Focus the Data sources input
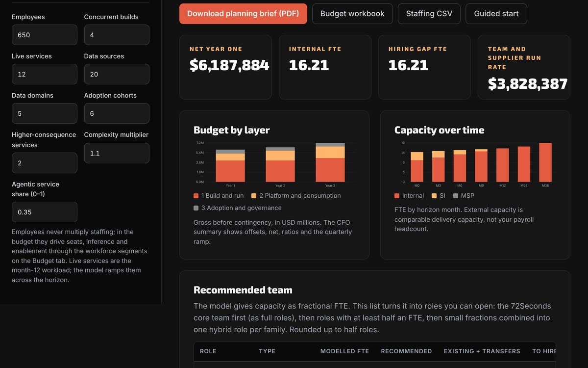 [117, 74]
